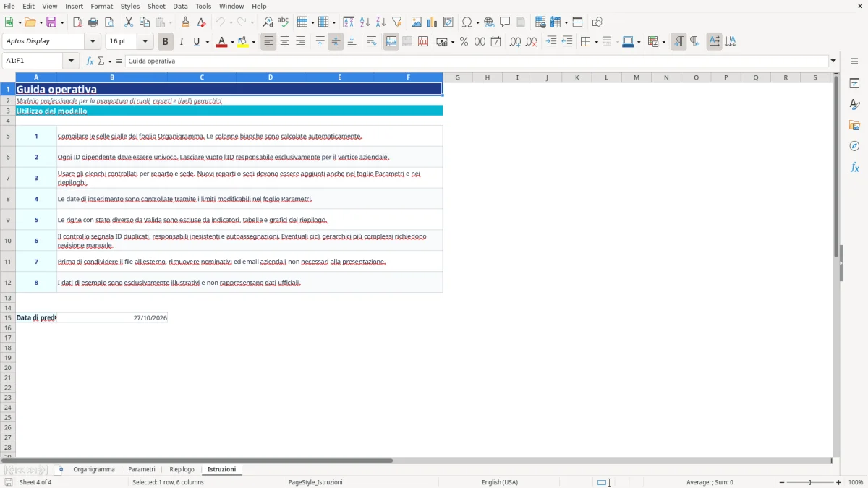The width and height of the screenshot is (868, 488).
Task: Toggle Underline formatting
Action: click(x=196, y=42)
